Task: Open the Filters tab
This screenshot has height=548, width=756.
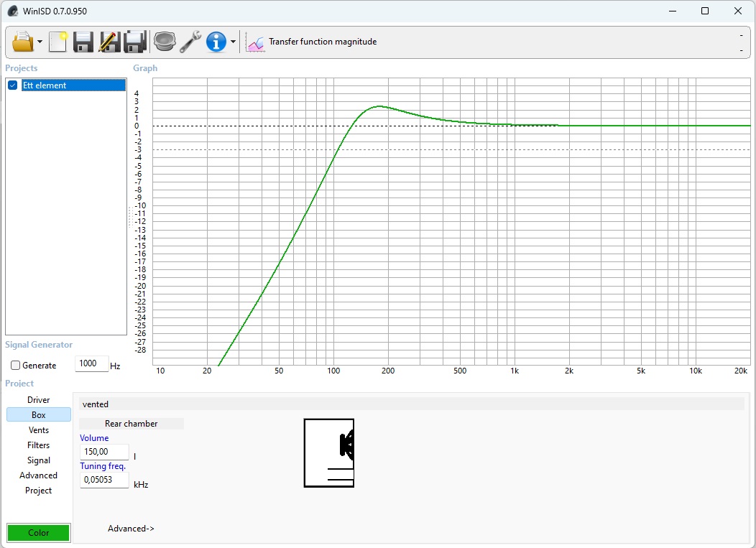Action: click(39, 445)
